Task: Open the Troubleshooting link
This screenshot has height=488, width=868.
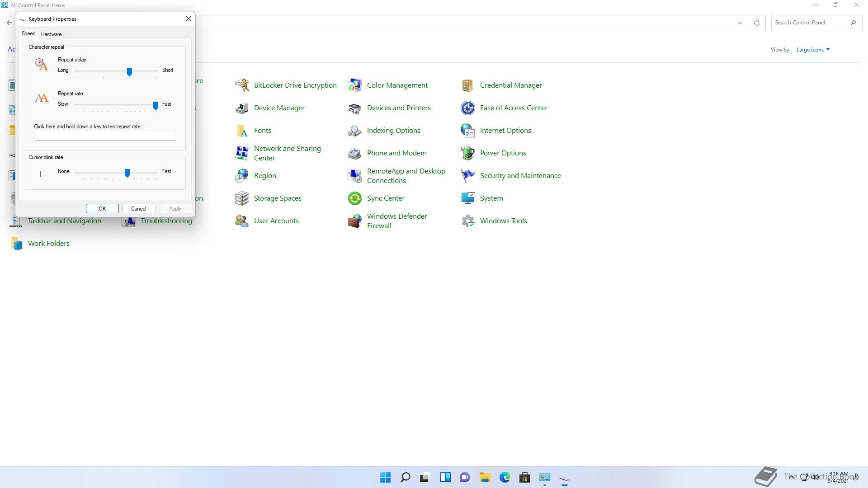Action: tap(166, 221)
